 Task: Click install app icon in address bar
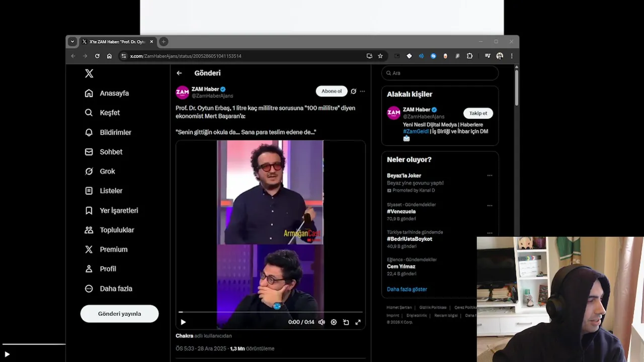tap(369, 56)
